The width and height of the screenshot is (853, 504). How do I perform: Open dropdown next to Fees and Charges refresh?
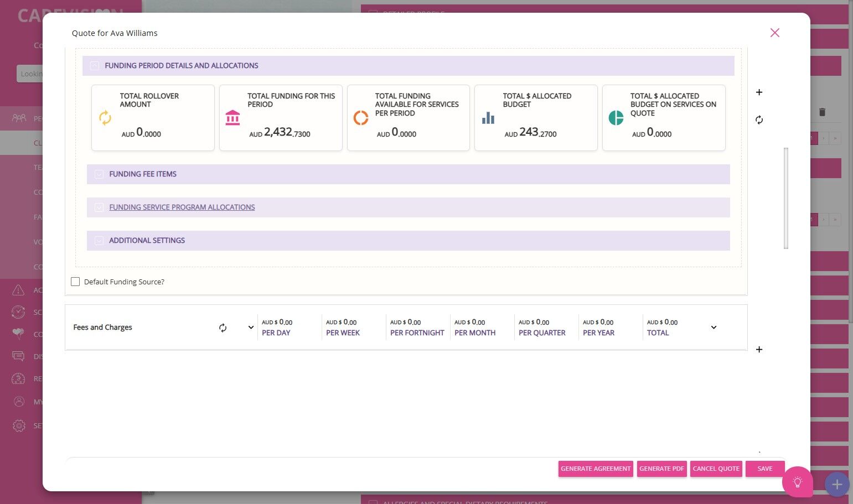point(251,328)
